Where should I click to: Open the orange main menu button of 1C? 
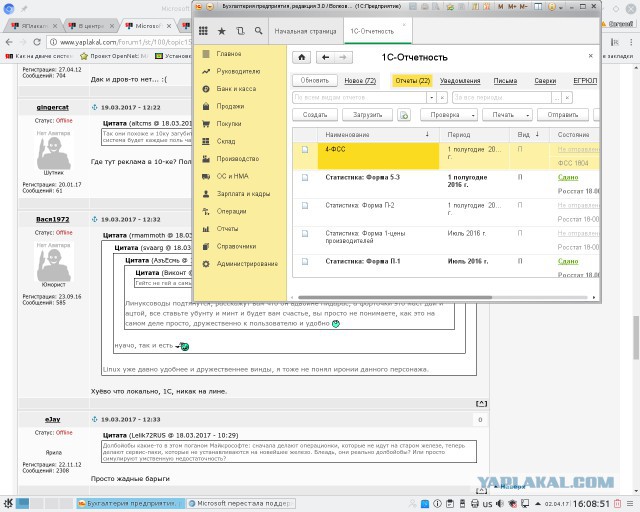pos(209,7)
